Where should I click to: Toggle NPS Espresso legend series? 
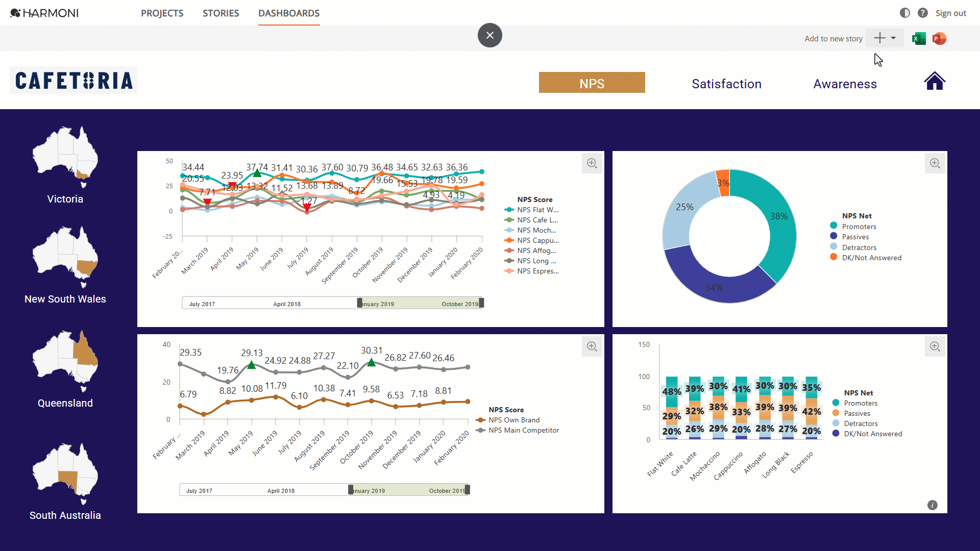click(x=531, y=271)
